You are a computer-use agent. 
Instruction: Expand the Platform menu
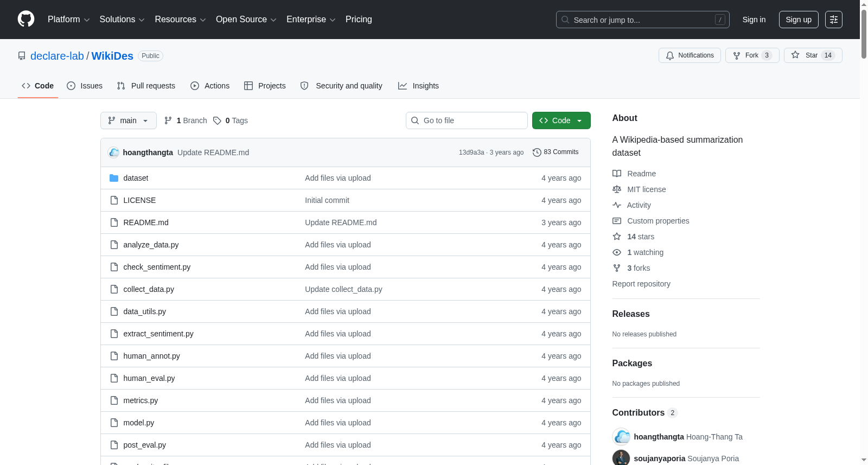[x=69, y=20]
